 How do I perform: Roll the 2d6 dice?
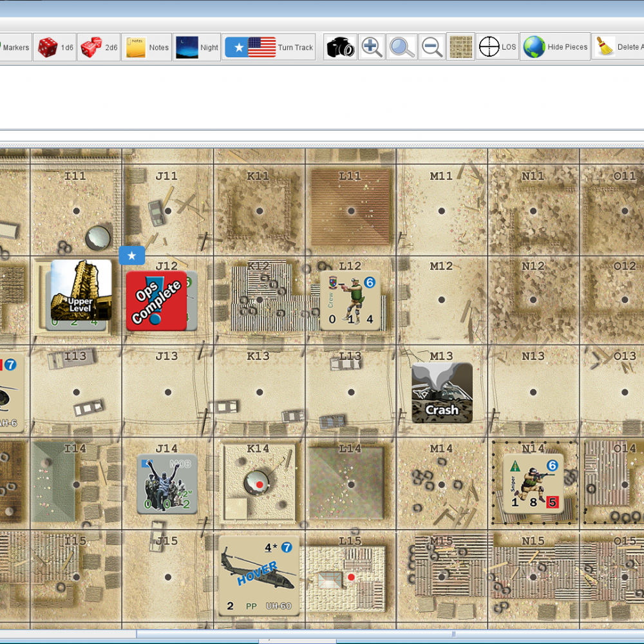click(x=99, y=48)
